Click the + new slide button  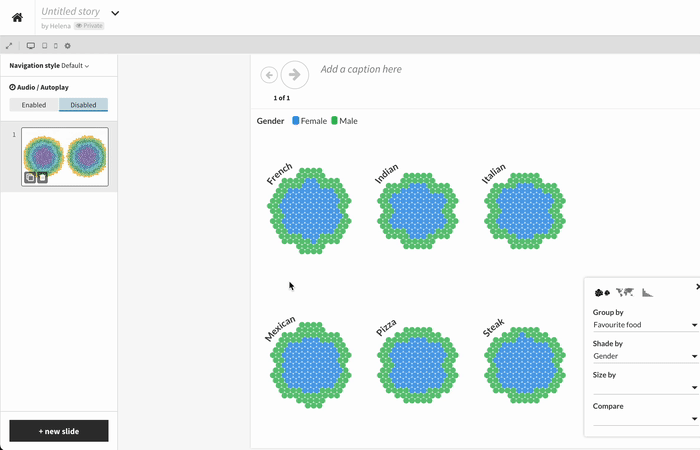tap(59, 431)
